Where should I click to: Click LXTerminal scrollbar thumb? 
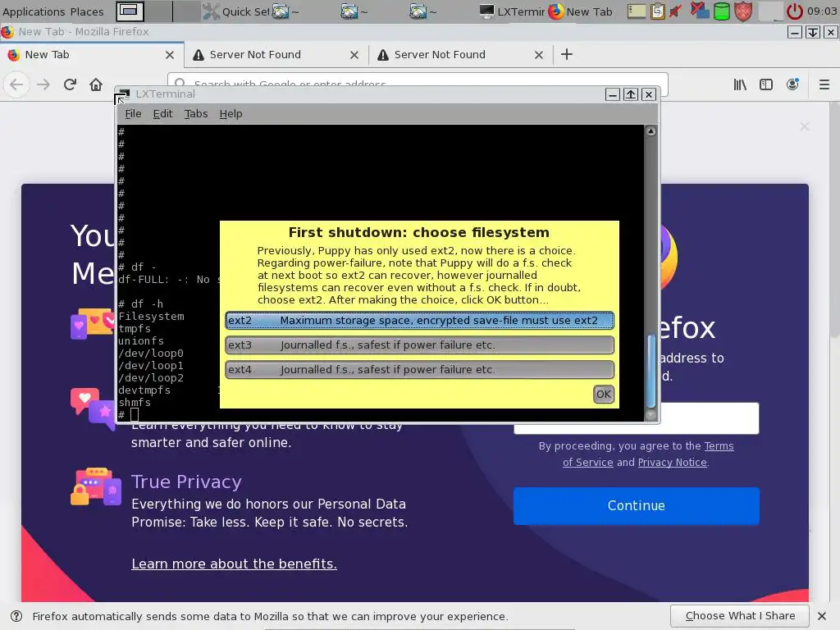pos(651,371)
